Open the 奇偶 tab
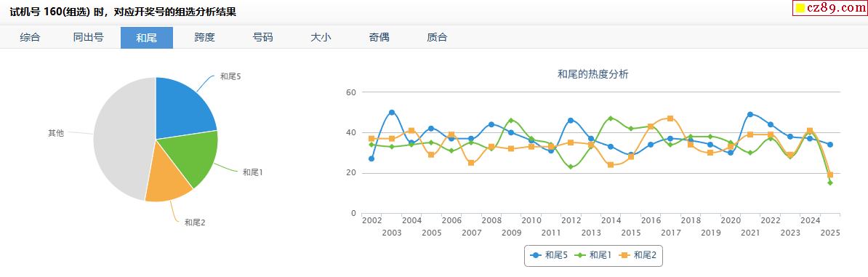Viewport: 868px width, 277px height. (x=379, y=38)
